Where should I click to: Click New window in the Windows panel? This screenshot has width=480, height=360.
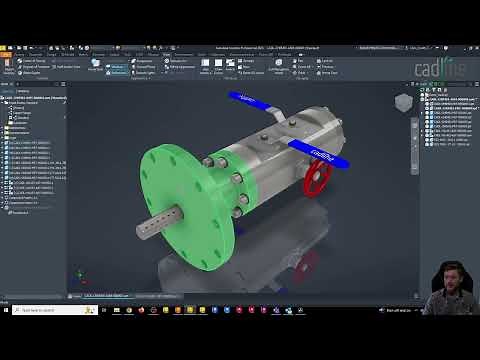click(244, 67)
